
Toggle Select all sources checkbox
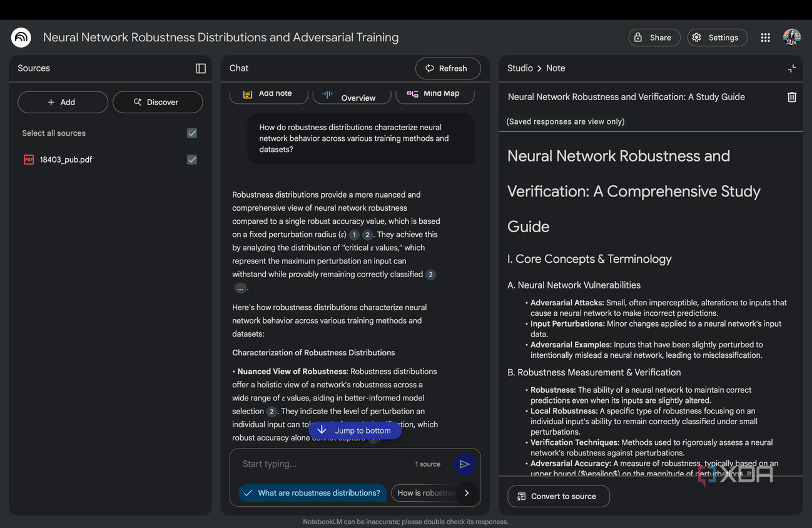[192, 133]
